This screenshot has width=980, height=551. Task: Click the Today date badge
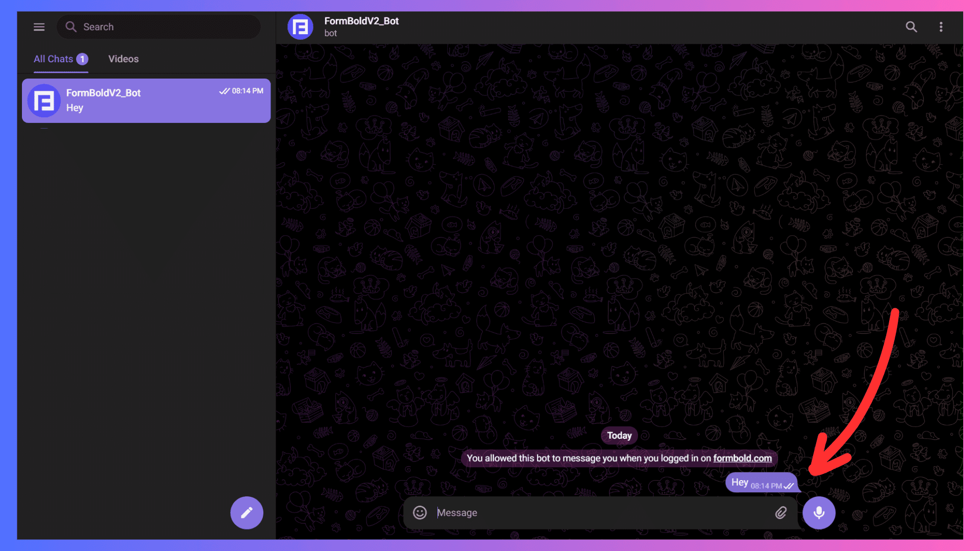[619, 436]
